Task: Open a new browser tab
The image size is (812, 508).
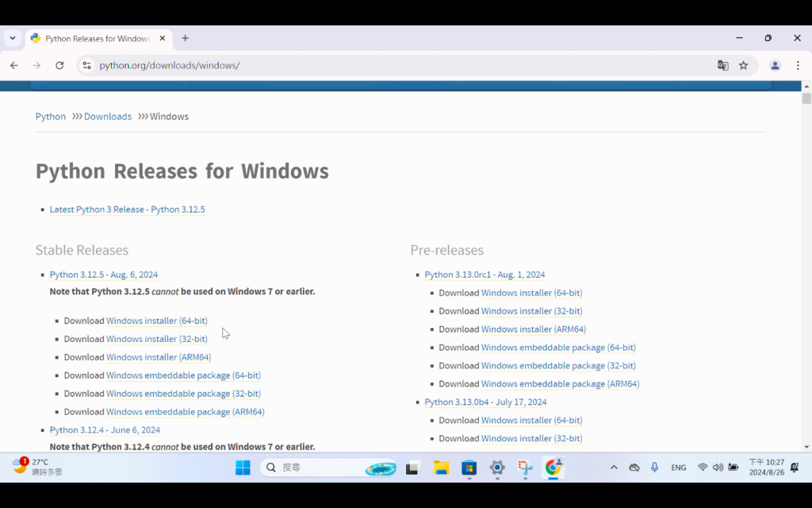Action: 185,38
